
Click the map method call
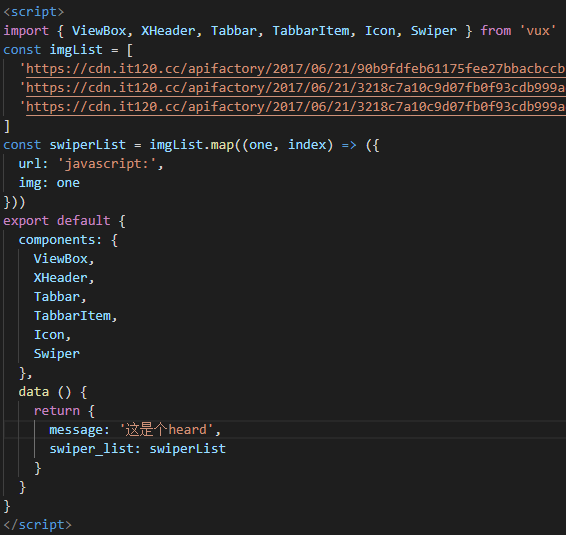tap(222, 145)
